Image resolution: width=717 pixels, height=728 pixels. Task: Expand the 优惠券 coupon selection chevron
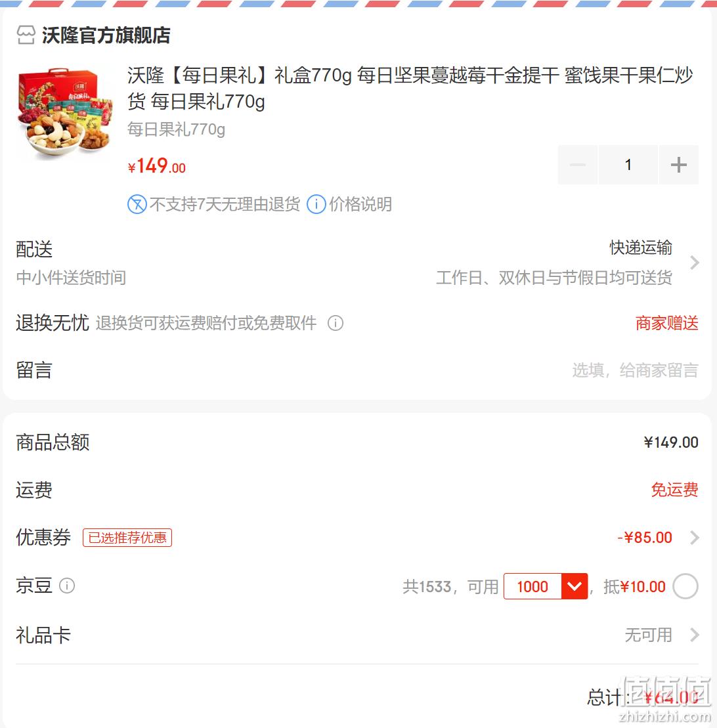[694, 538]
